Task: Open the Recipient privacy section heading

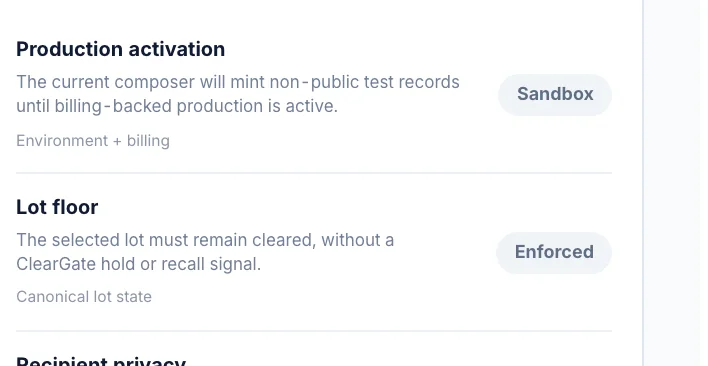Action: (x=101, y=361)
